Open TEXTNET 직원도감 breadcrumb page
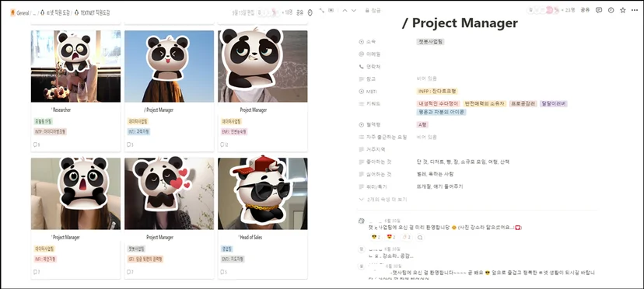The image size is (644, 289). click(93, 12)
